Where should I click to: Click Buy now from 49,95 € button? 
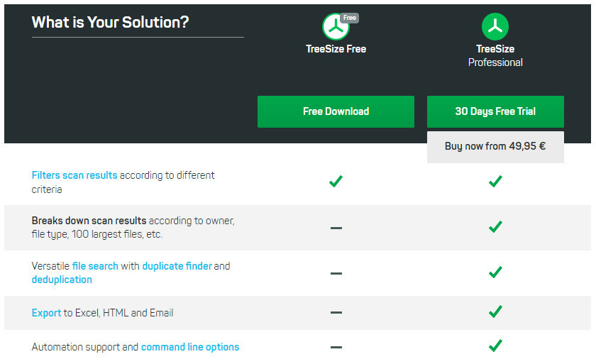495,147
